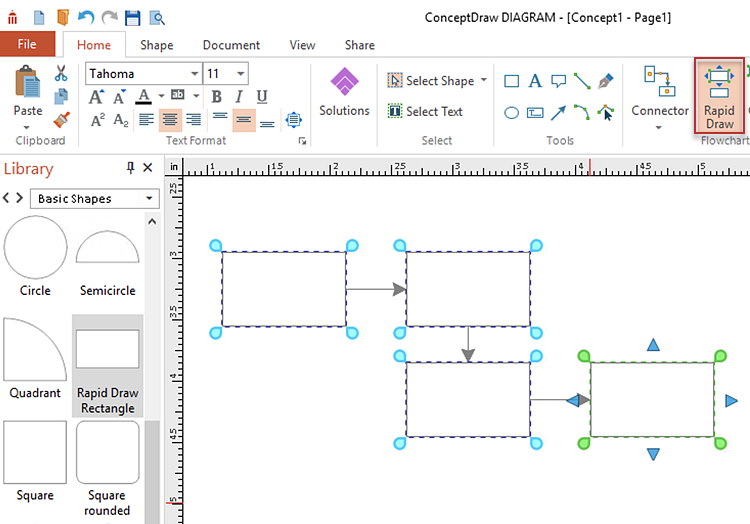Undo the last action
The image size is (750, 524).
click(86, 18)
